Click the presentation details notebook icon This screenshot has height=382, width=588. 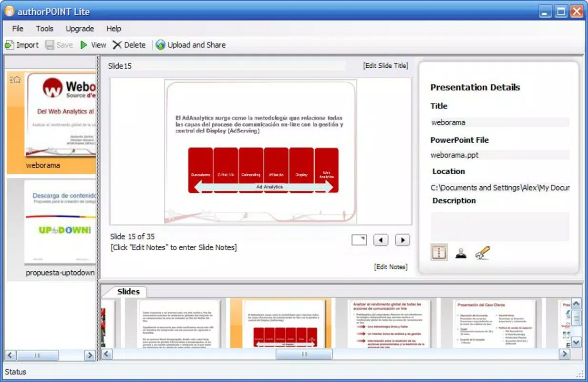pos(439,252)
